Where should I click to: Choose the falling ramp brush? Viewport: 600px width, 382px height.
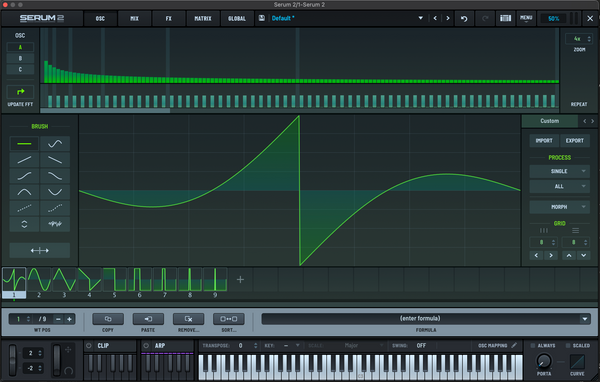coord(55,160)
